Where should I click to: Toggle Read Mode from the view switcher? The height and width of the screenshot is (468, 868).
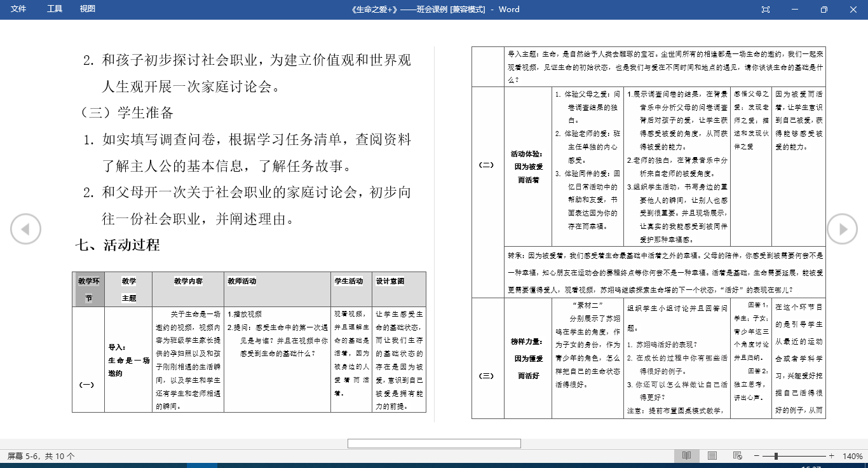(x=686, y=456)
